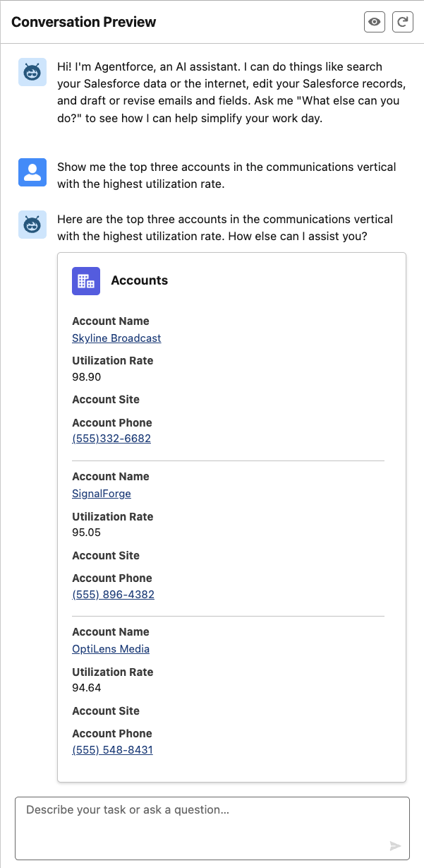Image resolution: width=424 pixels, height=868 pixels.
Task: Click the refresh conversation icon
Action: point(402,22)
